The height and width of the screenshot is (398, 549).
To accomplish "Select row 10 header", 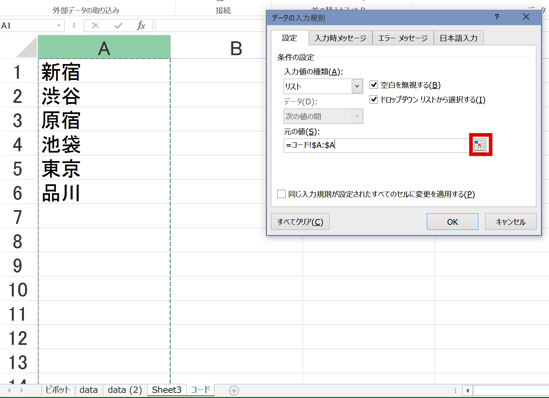I will pyautogui.click(x=18, y=289).
